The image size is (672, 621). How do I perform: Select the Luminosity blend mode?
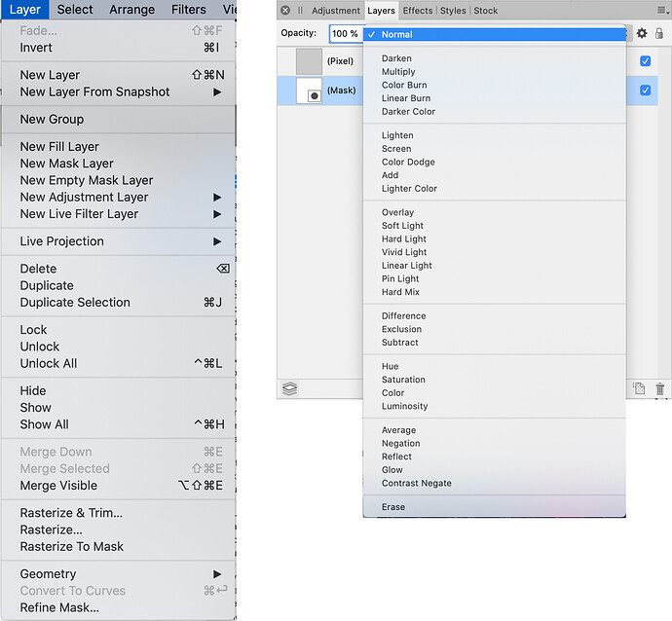(495, 407)
